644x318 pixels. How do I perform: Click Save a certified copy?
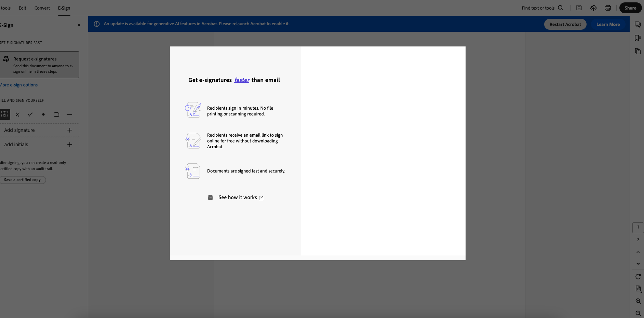[x=23, y=179]
